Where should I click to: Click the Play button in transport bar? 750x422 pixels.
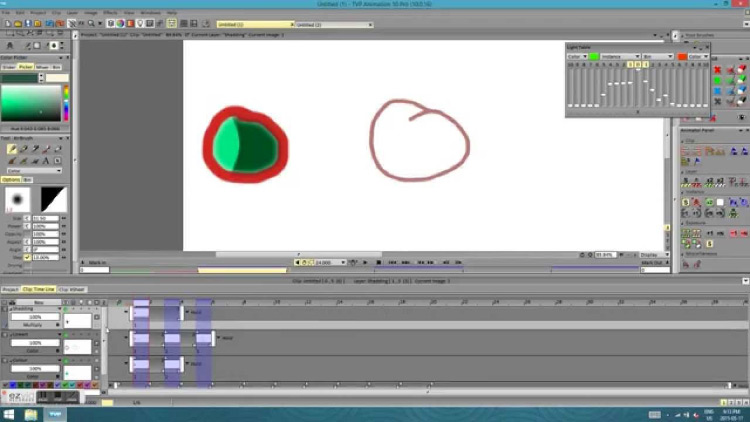[365, 262]
